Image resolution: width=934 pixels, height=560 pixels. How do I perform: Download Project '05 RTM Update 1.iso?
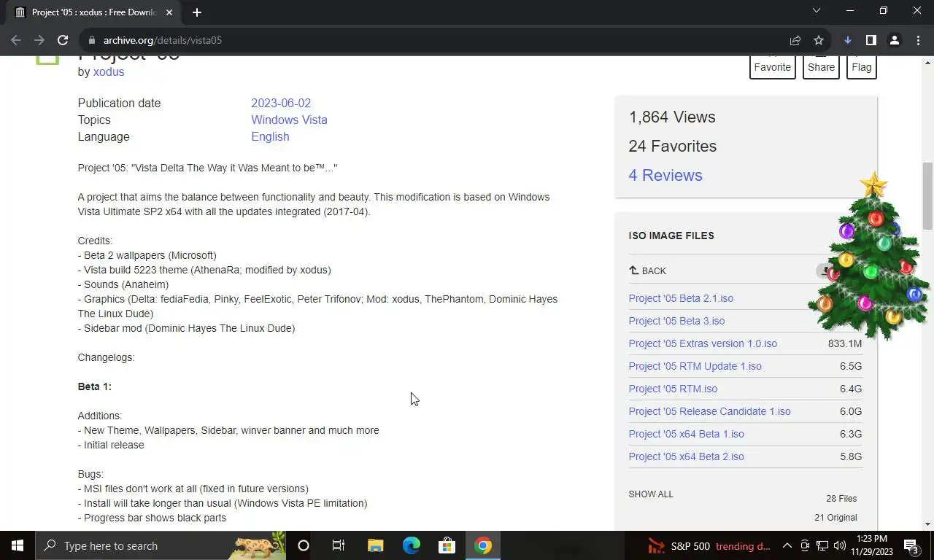pos(695,366)
